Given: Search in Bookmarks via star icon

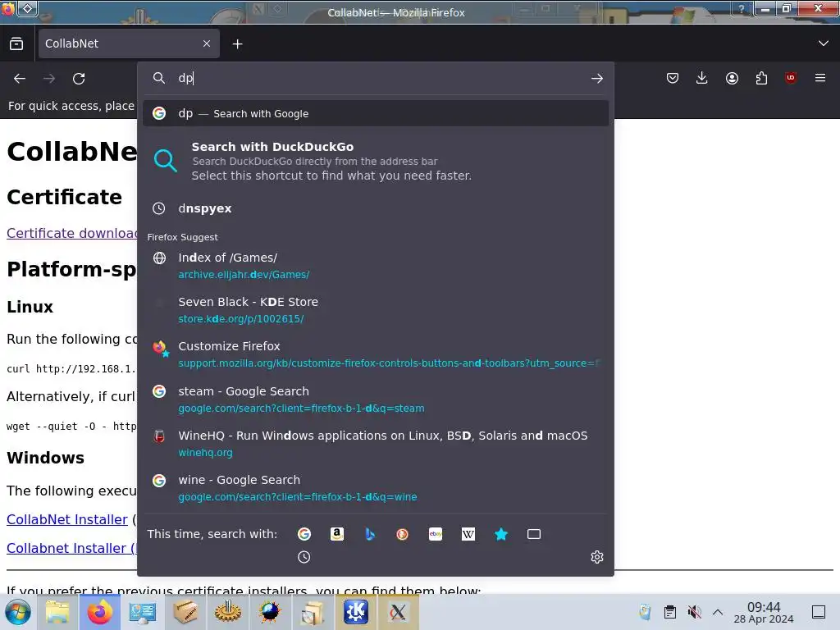Looking at the screenshot, I should coord(501,534).
